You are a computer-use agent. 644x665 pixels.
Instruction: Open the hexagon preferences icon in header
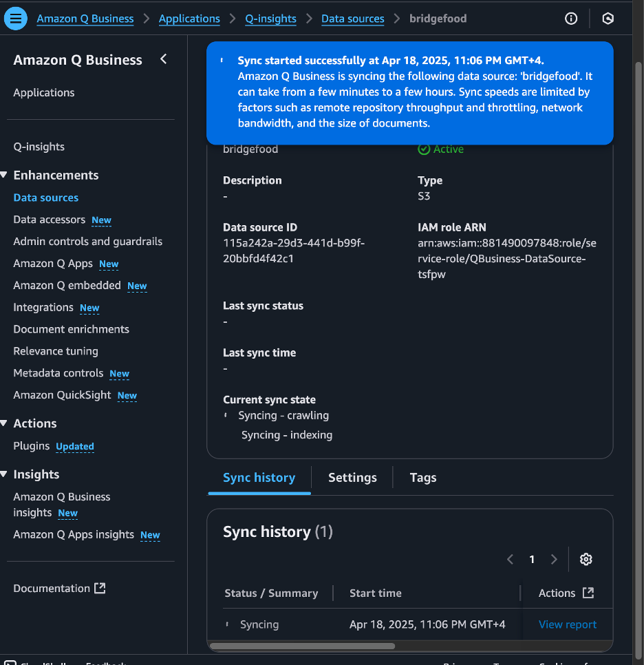608,19
